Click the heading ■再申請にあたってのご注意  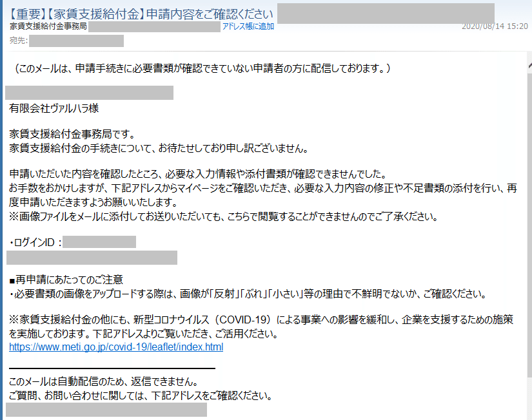pos(66,280)
